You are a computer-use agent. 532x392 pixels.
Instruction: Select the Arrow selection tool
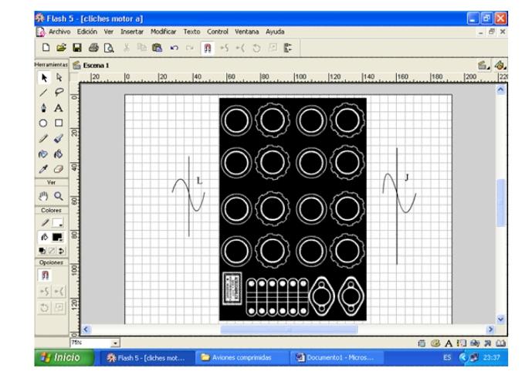point(43,78)
